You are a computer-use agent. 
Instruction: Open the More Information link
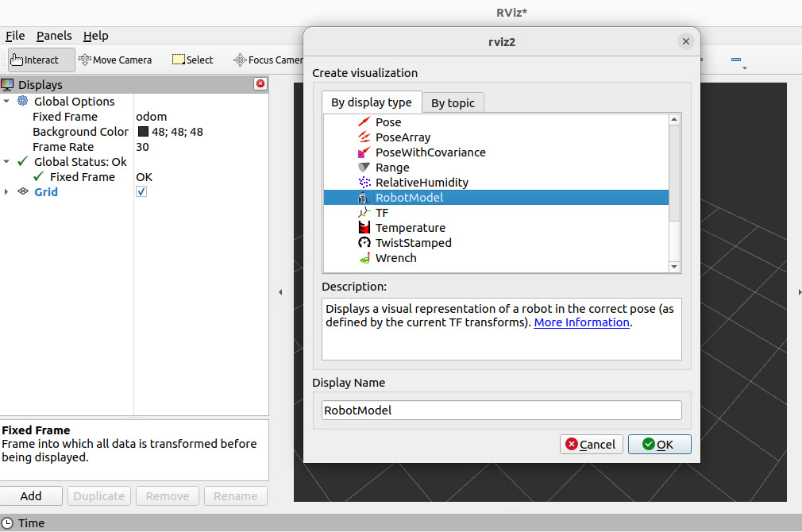point(581,322)
